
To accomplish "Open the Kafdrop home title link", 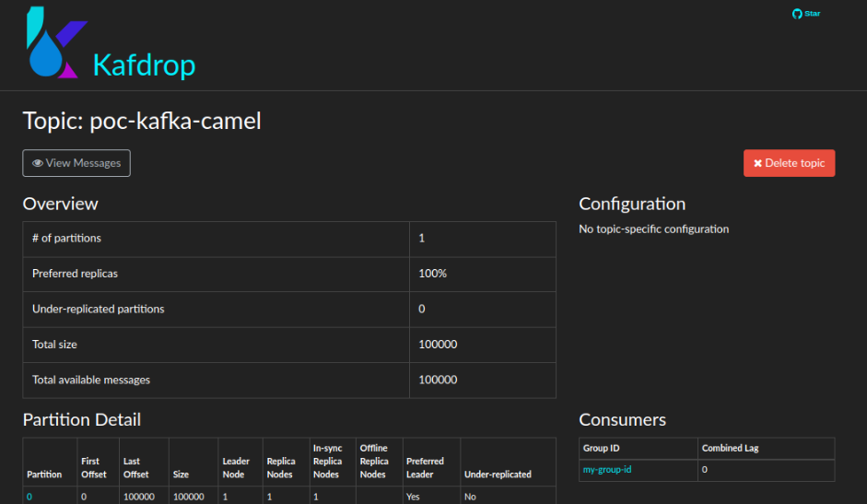I will point(145,64).
